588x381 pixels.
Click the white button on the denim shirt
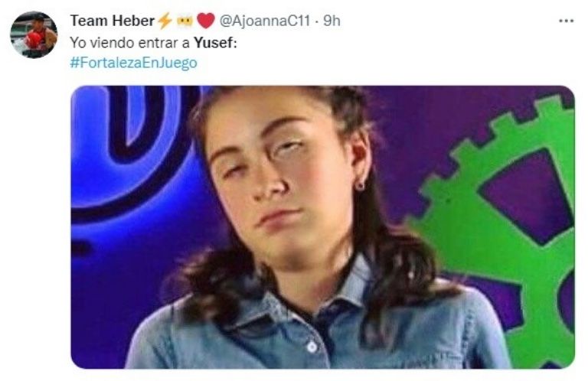click(312, 347)
